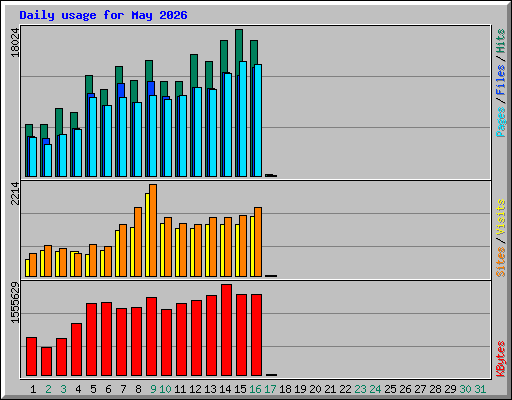Select the KBytes legend label
This screenshot has width=512, height=400.
pos(500,359)
